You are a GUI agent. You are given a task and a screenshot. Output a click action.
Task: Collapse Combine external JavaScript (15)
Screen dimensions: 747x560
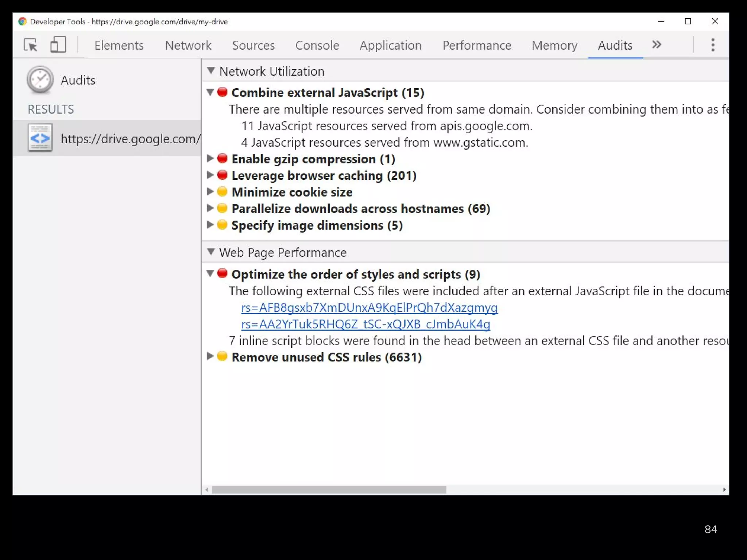pos(210,93)
